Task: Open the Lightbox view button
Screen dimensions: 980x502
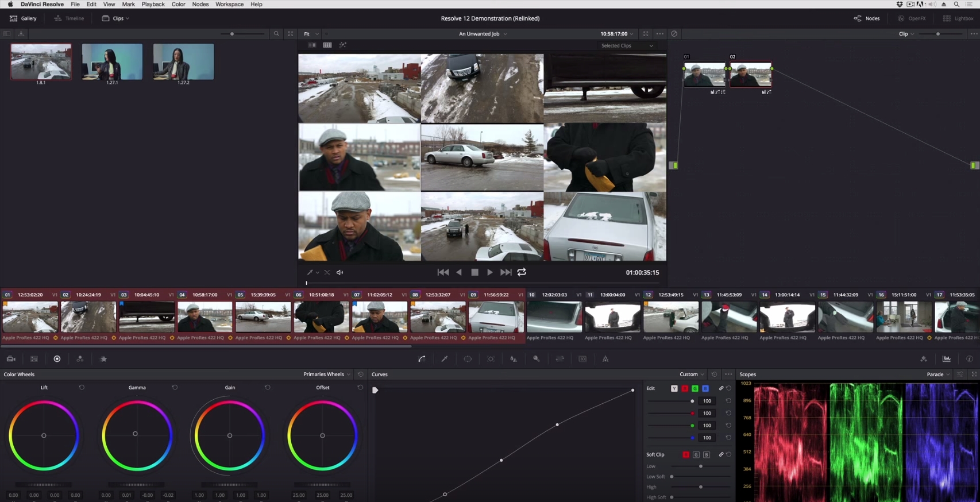Action: (958, 18)
